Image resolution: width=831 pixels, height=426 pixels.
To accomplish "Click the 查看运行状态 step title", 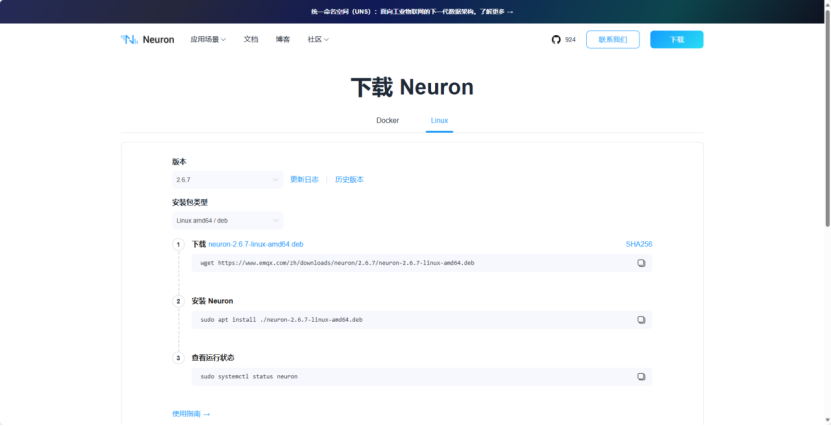I will coord(213,358).
